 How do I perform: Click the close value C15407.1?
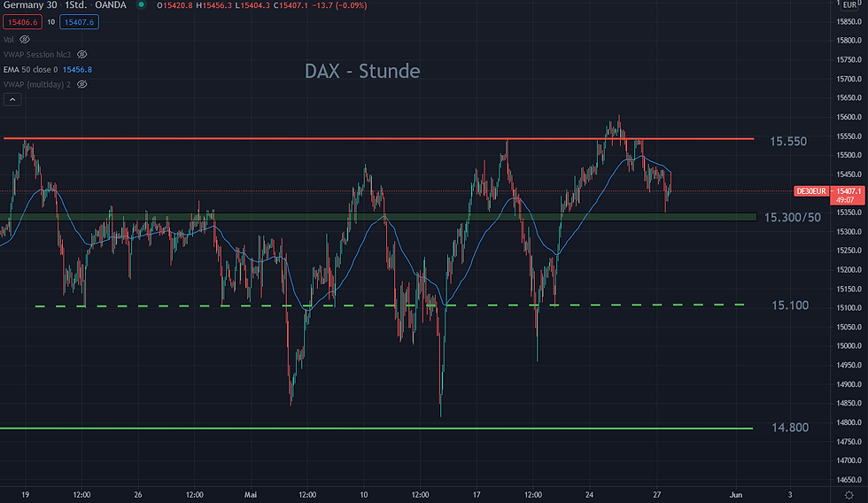291,5
